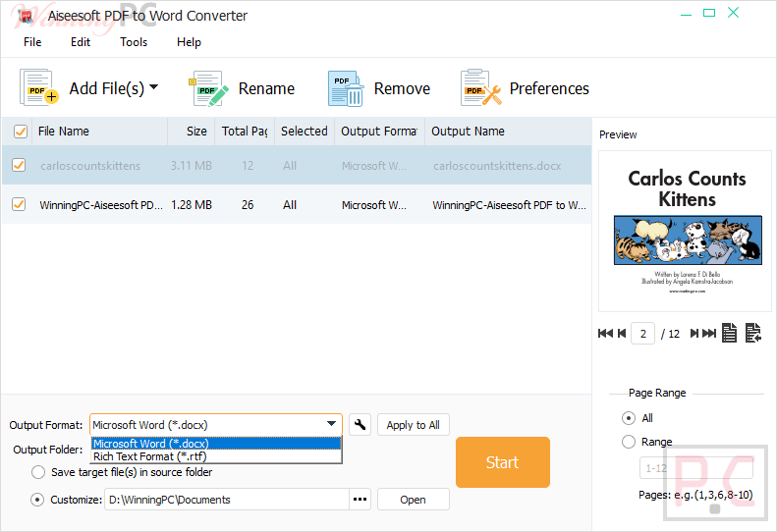
Task: Select the Range radio button
Action: coord(629,442)
